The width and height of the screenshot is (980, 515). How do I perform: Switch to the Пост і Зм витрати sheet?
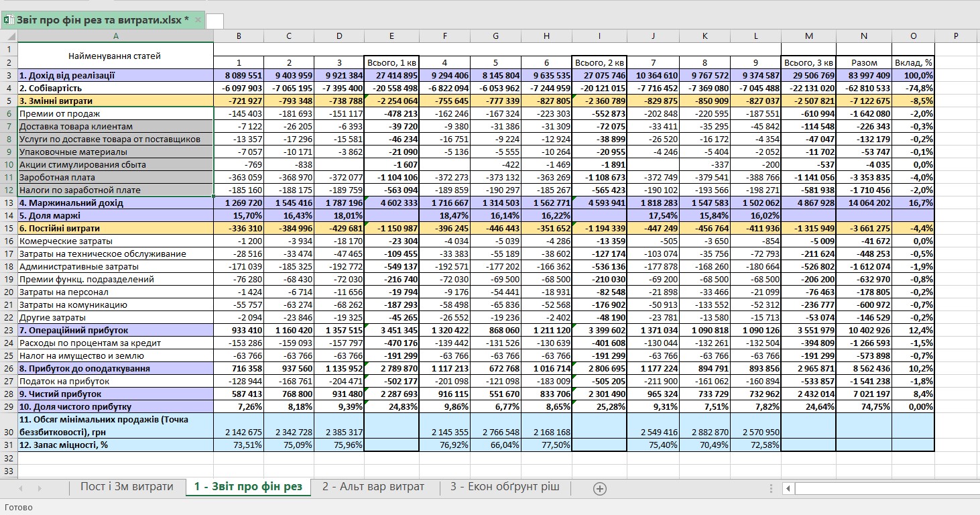tap(127, 487)
